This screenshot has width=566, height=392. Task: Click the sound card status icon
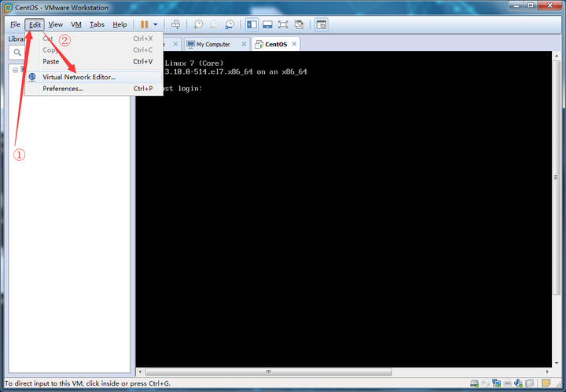coord(518,383)
